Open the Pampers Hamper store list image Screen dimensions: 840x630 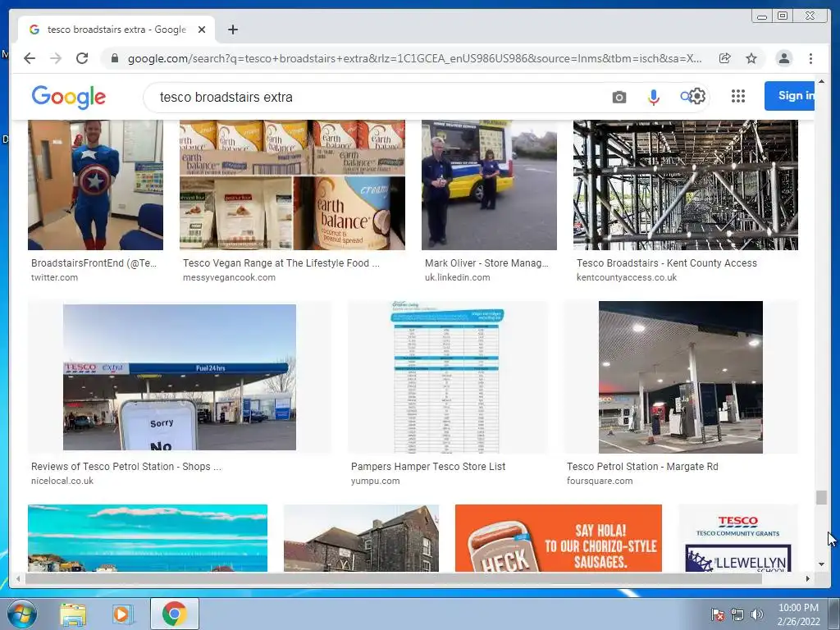447,377
